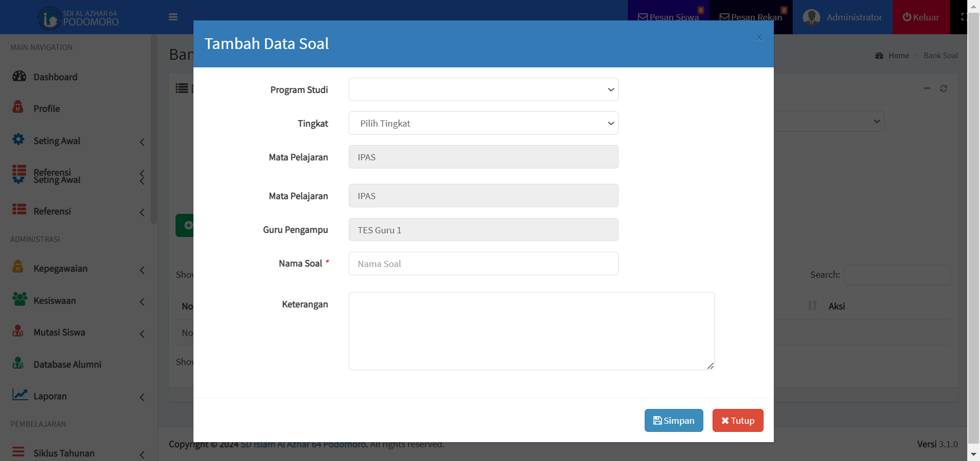
Task: Click the Kepegawaian icon in sidebar
Action: [x=18, y=267]
